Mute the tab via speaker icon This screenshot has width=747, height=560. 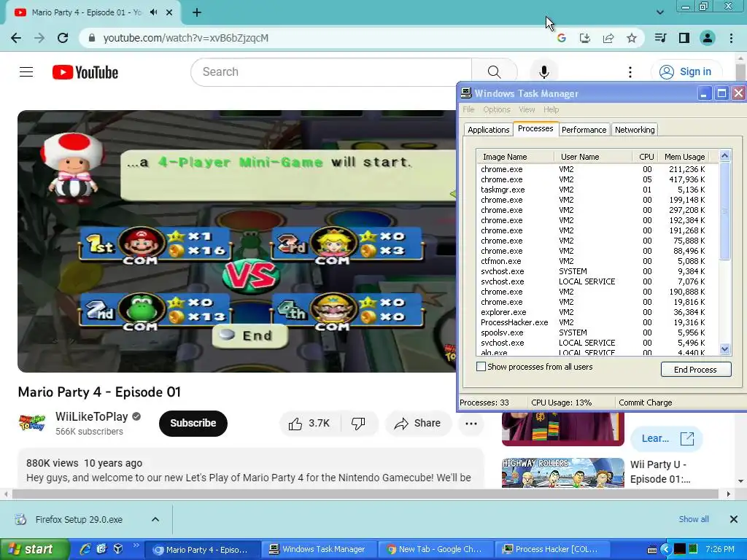click(153, 12)
